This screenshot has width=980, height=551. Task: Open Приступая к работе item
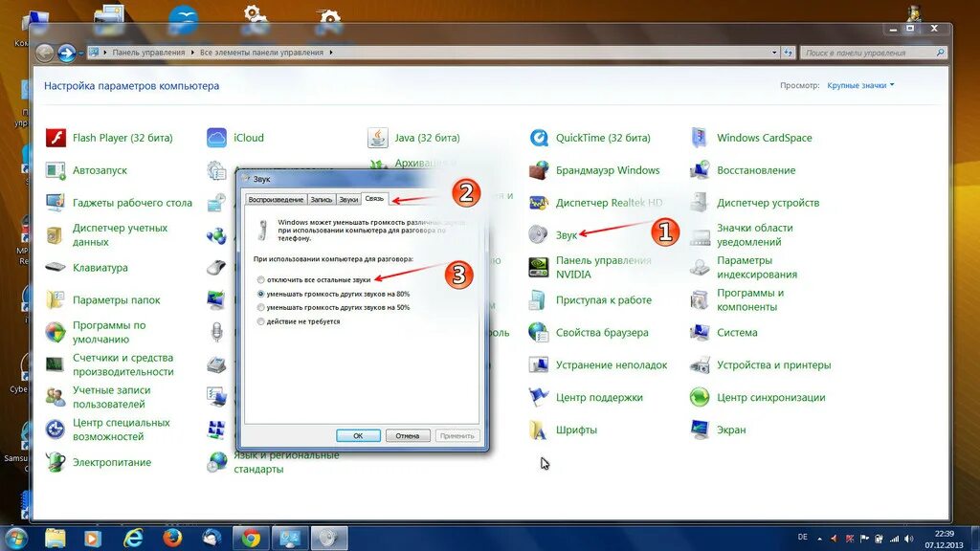point(590,299)
